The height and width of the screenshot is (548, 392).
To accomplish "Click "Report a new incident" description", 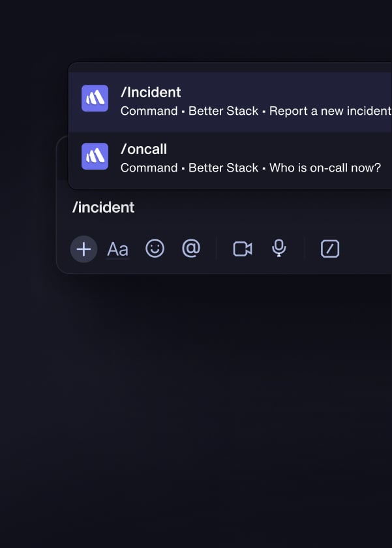I will coord(330,111).
